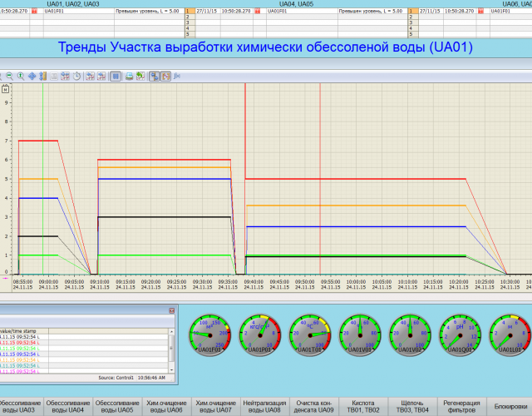Close the trend value table window
Screen dimensions: 532x416
click(171, 310)
